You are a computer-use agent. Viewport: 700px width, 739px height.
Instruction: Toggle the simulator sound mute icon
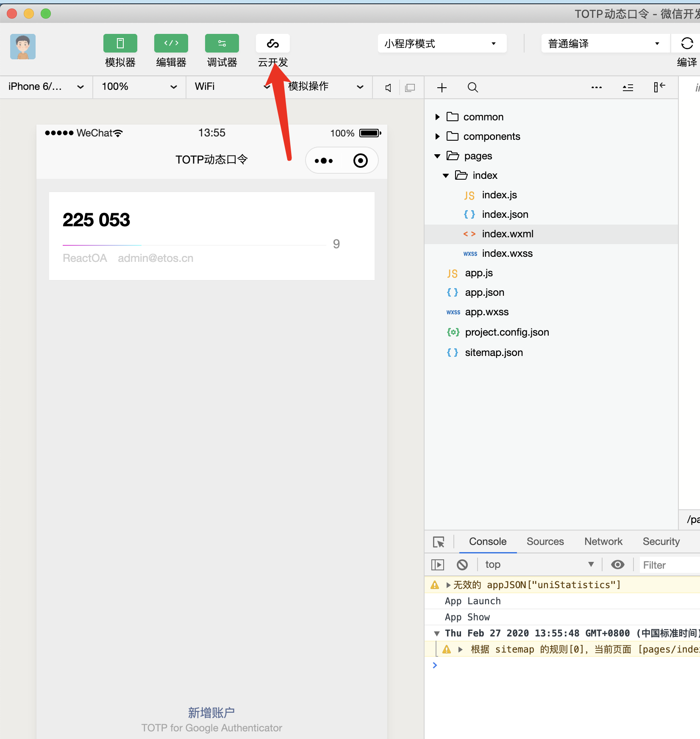coord(388,88)
